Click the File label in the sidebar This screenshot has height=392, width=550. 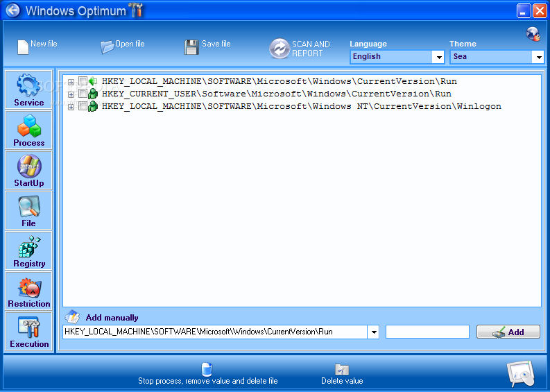[28, 223]
